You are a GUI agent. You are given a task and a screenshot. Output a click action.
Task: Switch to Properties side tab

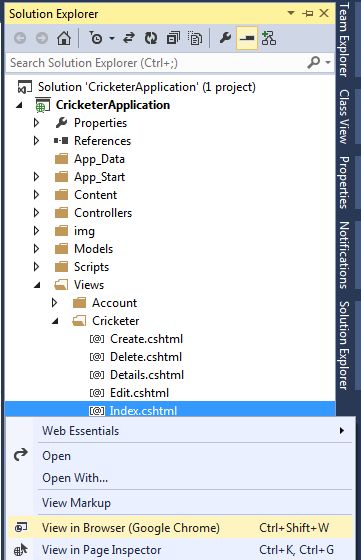(x=344, y=182)
